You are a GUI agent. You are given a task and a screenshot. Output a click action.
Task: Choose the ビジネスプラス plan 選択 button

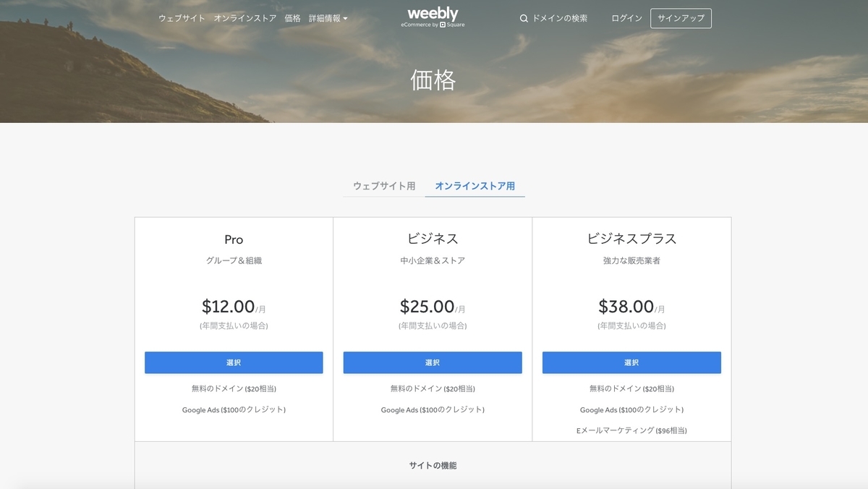[631, 362]
